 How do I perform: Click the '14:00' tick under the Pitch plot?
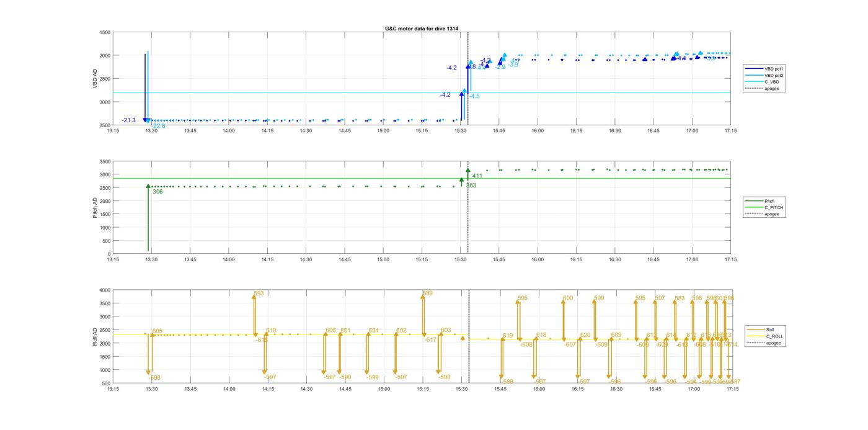click(229, 259)
